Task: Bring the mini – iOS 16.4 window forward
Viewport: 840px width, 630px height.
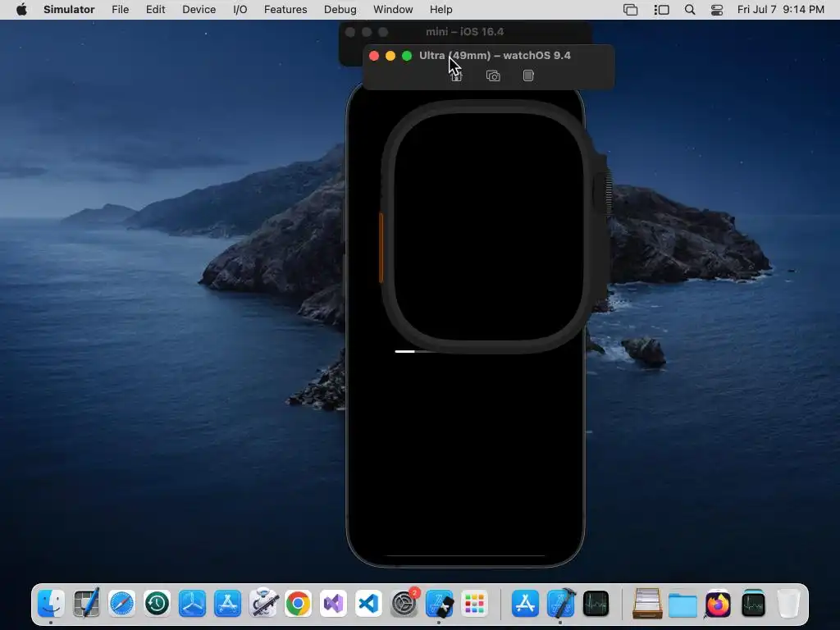Action: (464, 32)
